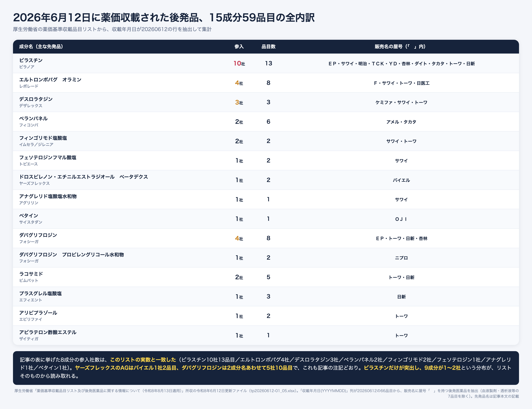
Task: Click the 販売名の屋号 column header
Action: click(400, 47)
